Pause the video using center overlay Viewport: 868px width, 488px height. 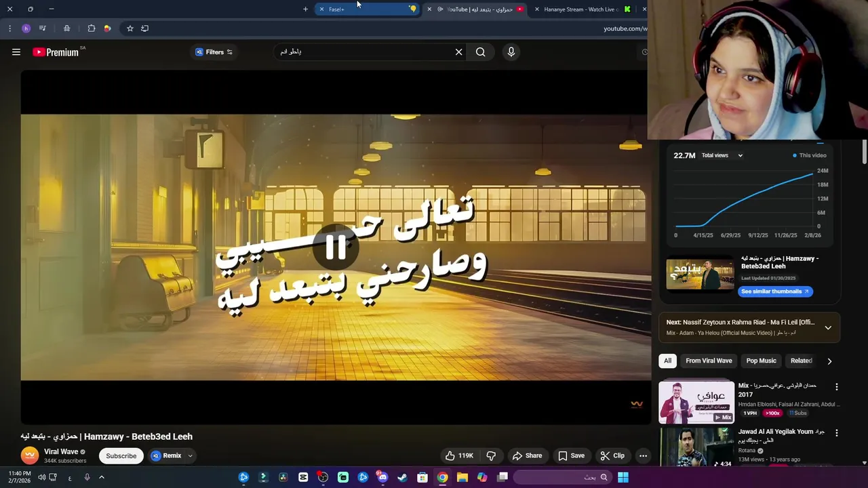click(x=336, y=247)
